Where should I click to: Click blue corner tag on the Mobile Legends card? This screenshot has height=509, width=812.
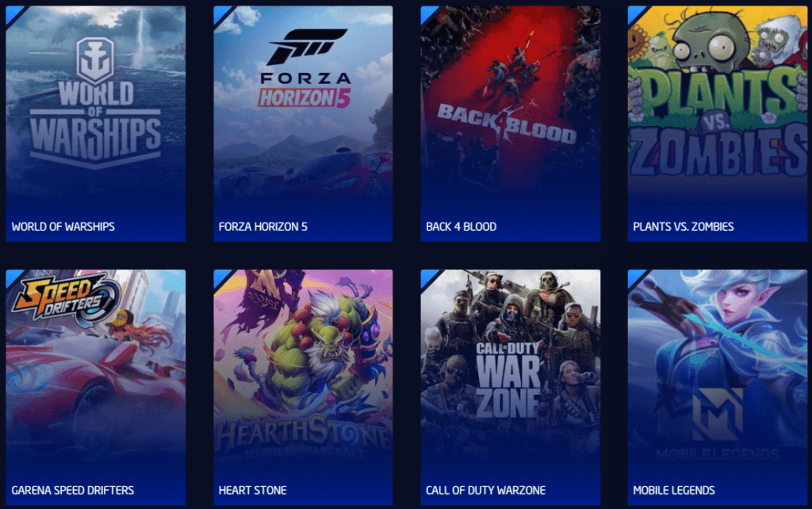(x=636, y=277)
